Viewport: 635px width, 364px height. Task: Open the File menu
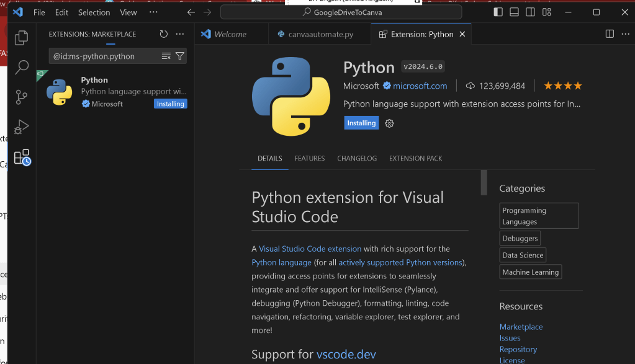tap(39, 12)
